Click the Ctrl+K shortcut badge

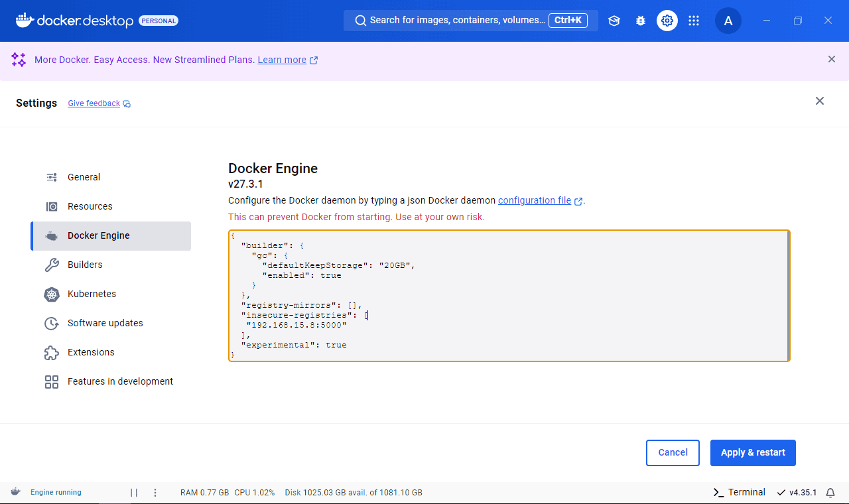(568, 21)
